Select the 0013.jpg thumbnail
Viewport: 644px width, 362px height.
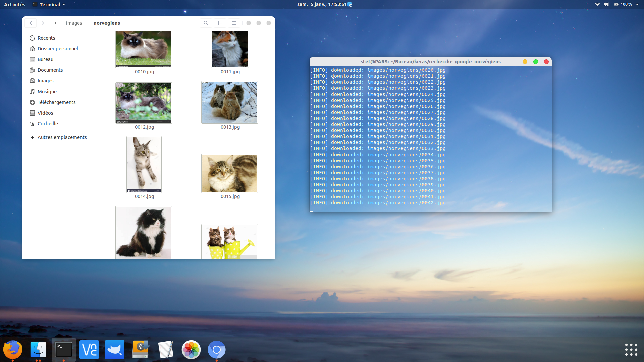coord(230,103)
